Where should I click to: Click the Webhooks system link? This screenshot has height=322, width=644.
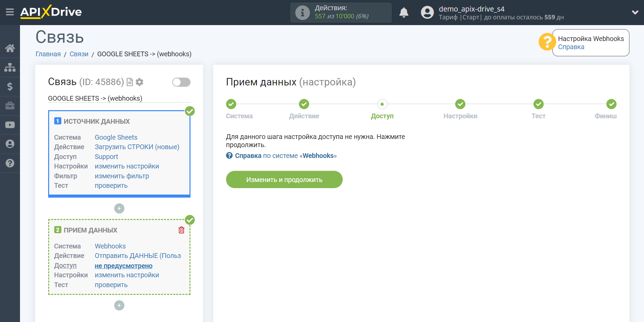point(110,246)
